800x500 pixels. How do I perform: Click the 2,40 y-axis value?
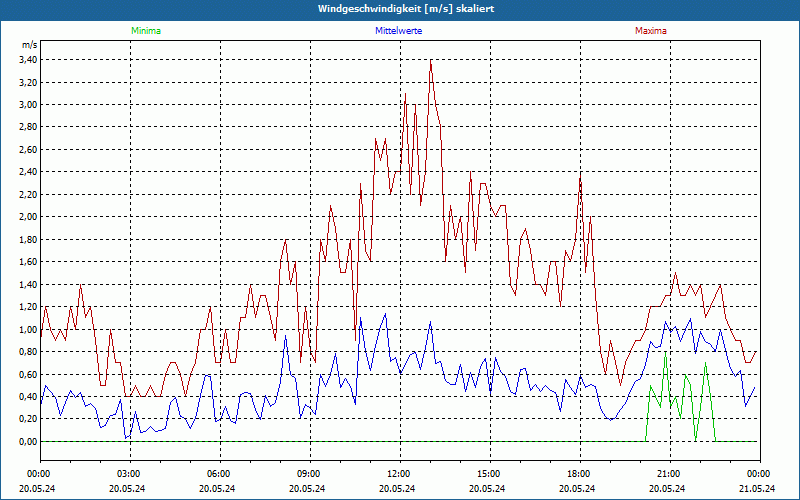pos(28,172)
